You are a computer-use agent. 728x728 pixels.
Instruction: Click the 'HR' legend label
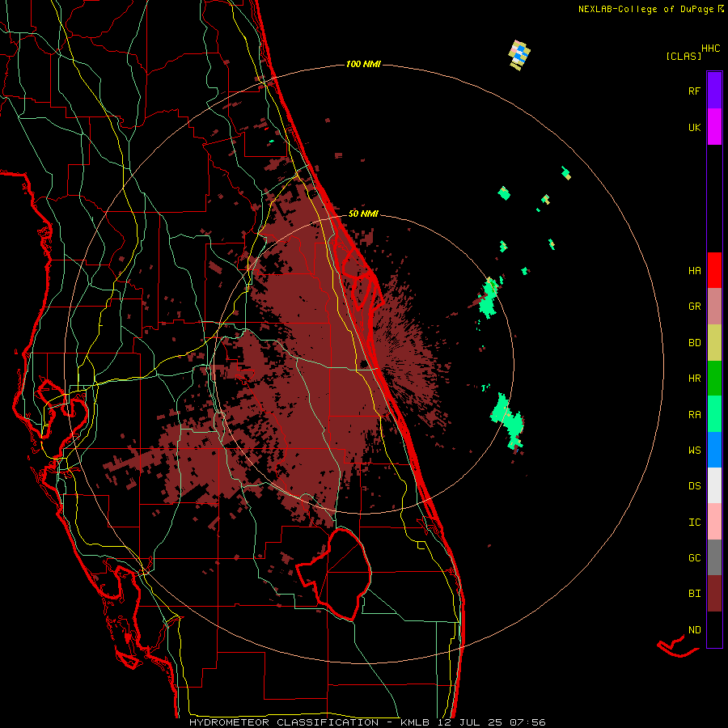pyautogui.click(x=694, y=379)
